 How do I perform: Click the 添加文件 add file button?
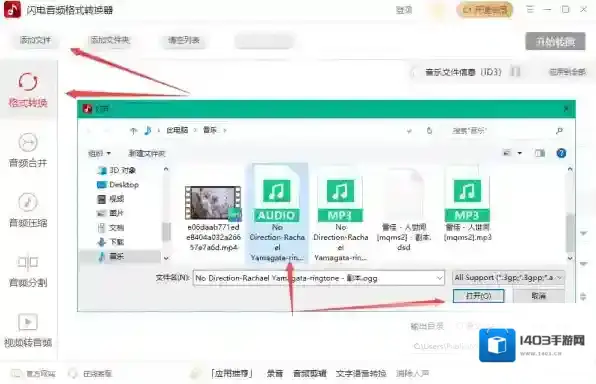pyautogui.click(x=35, y=40)
